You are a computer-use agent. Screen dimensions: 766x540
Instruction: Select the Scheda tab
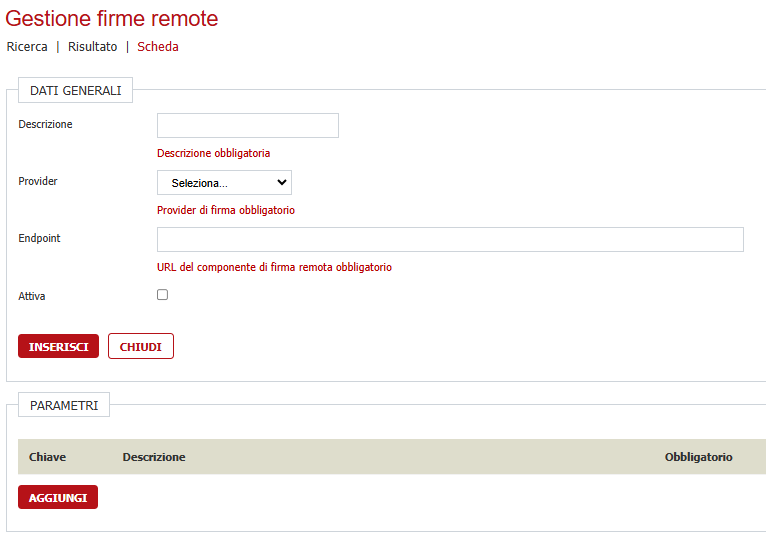(158, 47)
